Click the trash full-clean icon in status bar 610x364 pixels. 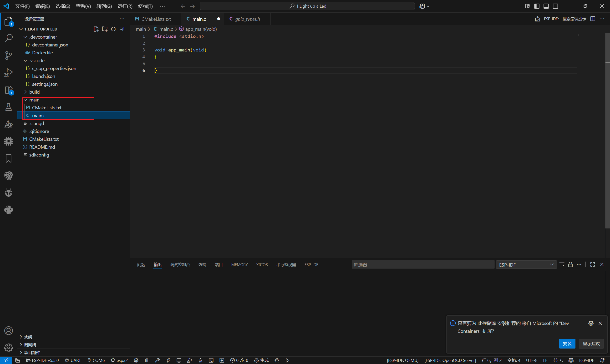click(147, 360)
